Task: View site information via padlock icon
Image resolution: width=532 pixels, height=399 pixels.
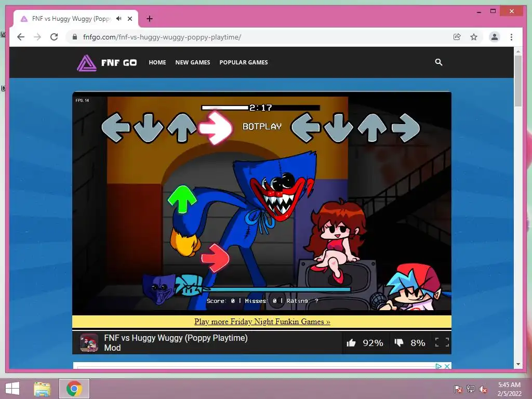Action: pyautogui.click(x=75, y=37)
